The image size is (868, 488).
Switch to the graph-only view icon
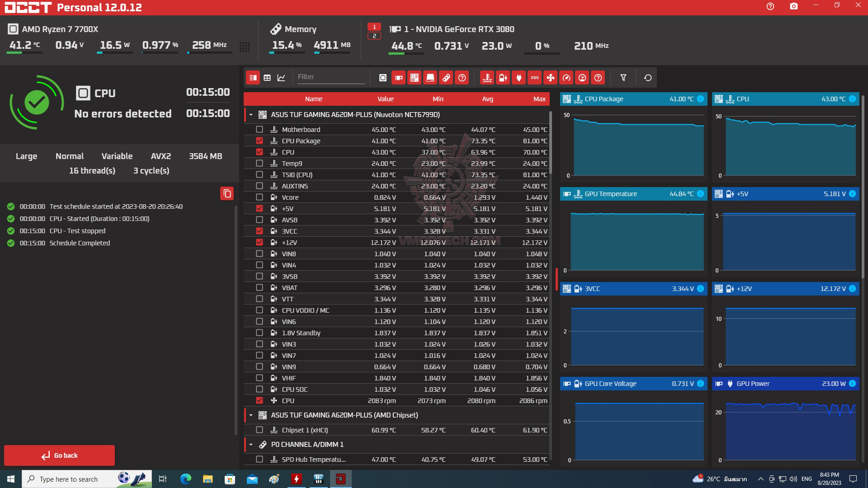click(281, 78)
